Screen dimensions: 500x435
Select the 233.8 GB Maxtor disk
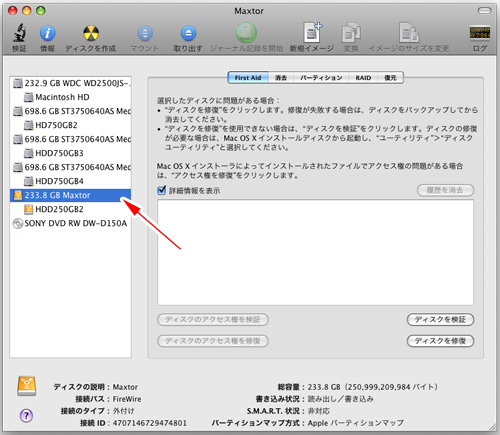(71, 195)
